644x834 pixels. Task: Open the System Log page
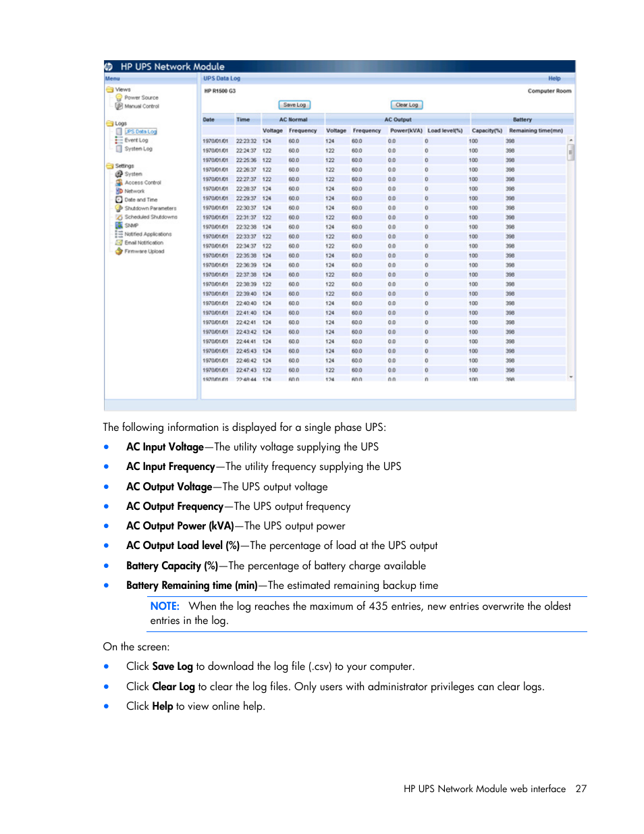138,149
